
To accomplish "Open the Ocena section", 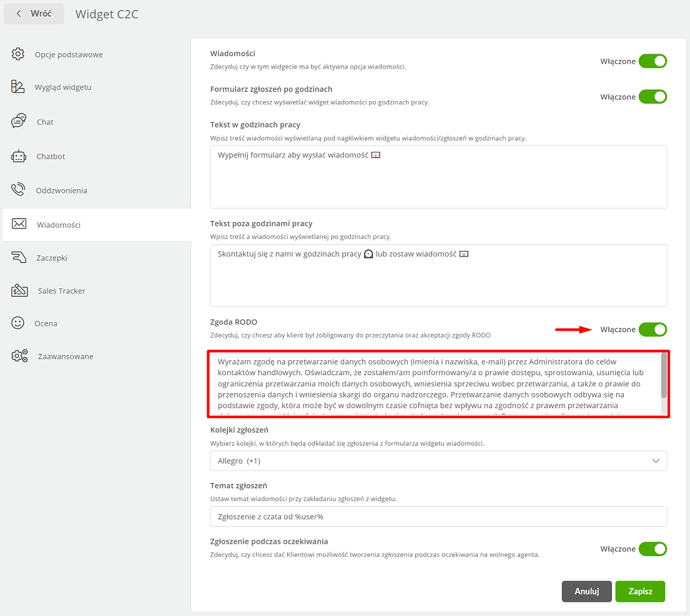I will pos(46,323).
